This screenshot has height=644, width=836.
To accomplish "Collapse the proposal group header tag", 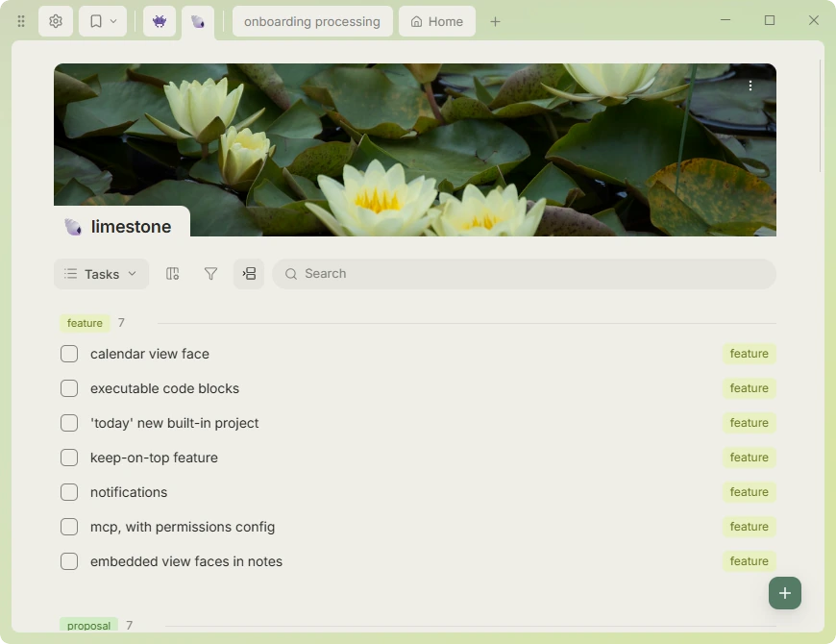I will [x=88, y=626].
